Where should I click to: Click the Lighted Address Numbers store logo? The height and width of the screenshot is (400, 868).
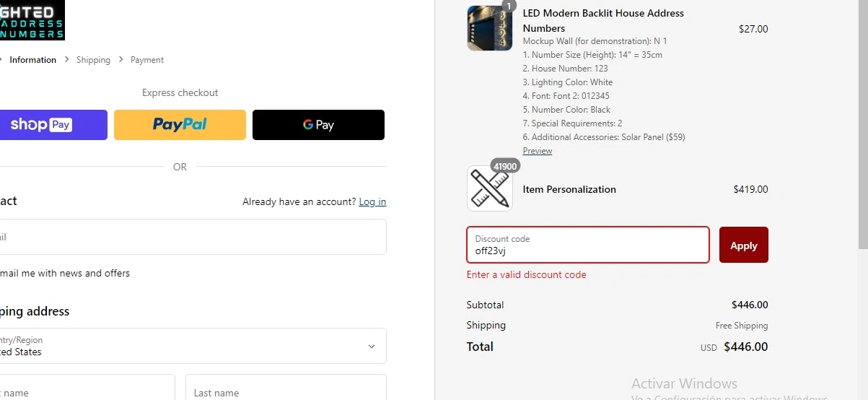point(32,19)
